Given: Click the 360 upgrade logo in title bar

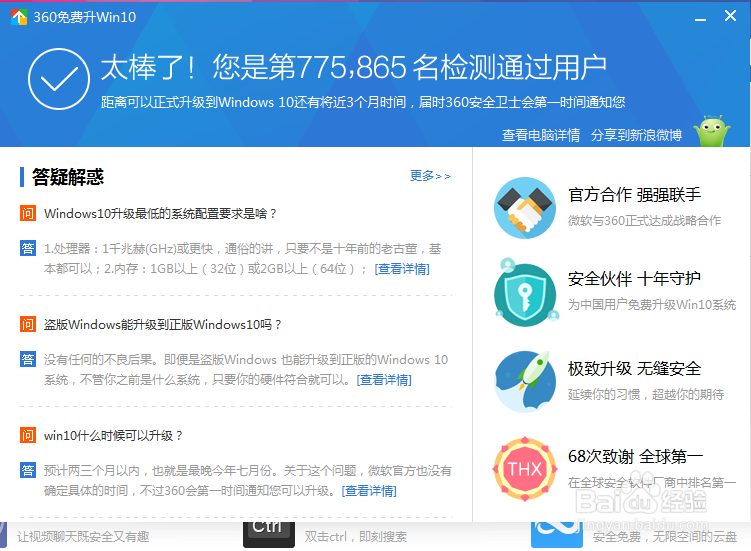Looking at the screenshot, I should coord(19,17).
